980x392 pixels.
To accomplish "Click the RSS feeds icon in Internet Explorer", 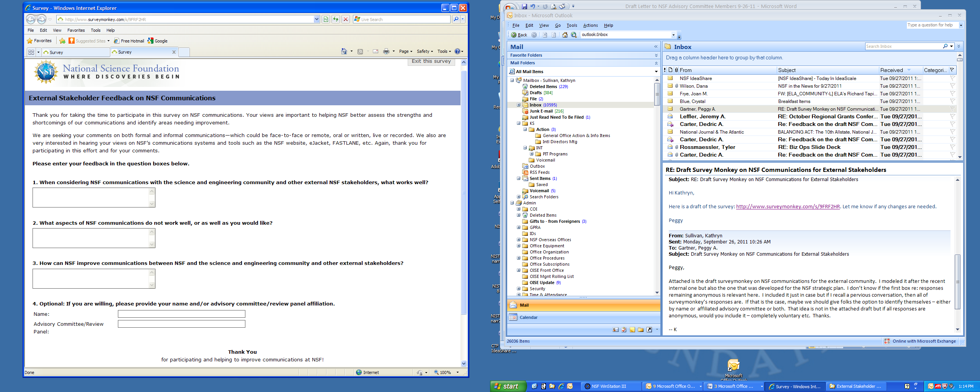I will (360, 52).
